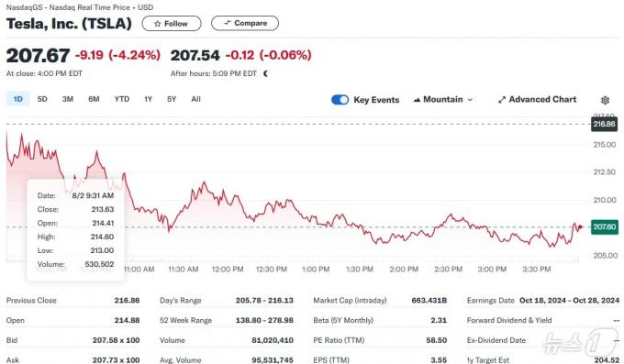The height and width of the screenshot is (364, 624).
Task: Click the 12:00 PM time axis label
Action: tap(228, 270)
